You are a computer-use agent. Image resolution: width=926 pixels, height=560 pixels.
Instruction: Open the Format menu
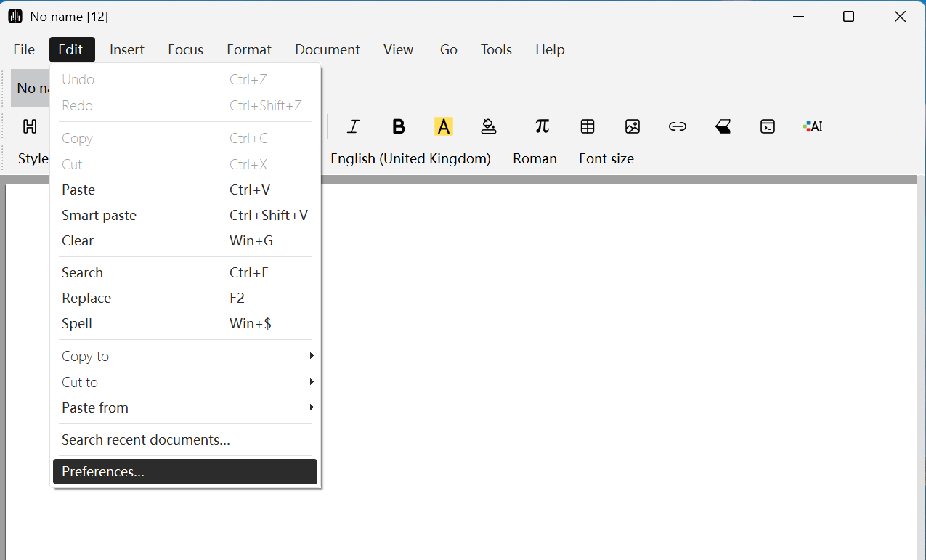click(248, 49)
